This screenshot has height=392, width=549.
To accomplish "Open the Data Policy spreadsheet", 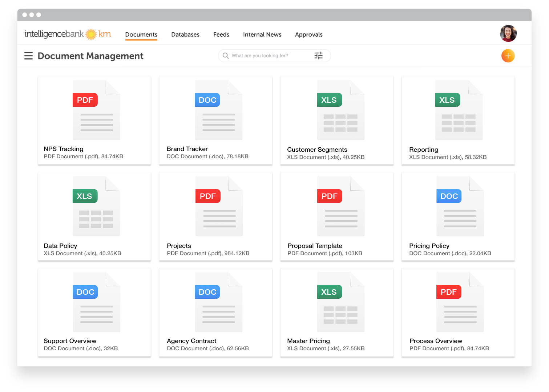I will (94, 211).
